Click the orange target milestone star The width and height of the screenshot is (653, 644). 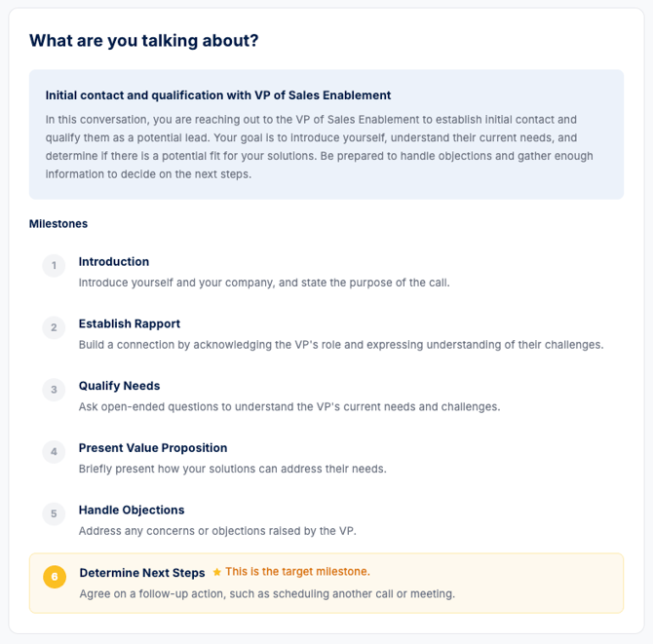(217, 572)
